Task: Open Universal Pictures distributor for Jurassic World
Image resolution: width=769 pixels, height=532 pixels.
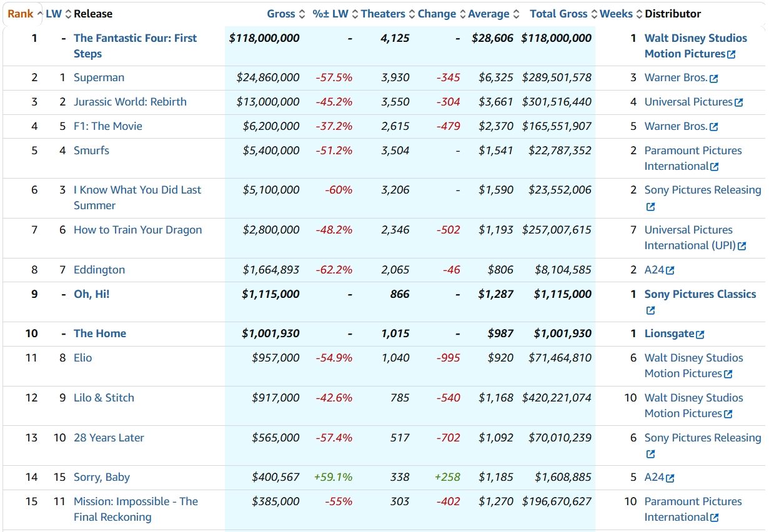Action: click(688, 102)
